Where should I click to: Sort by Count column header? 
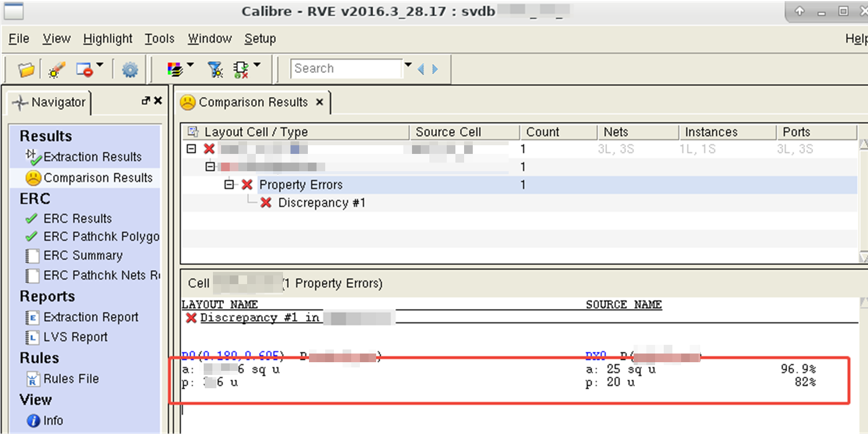click(558, 132)
